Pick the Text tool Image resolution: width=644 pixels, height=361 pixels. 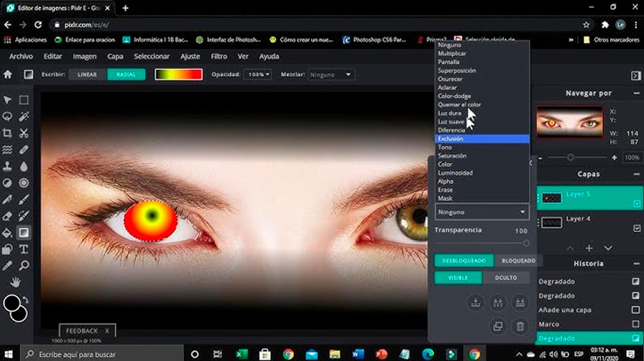coord(25,248)
